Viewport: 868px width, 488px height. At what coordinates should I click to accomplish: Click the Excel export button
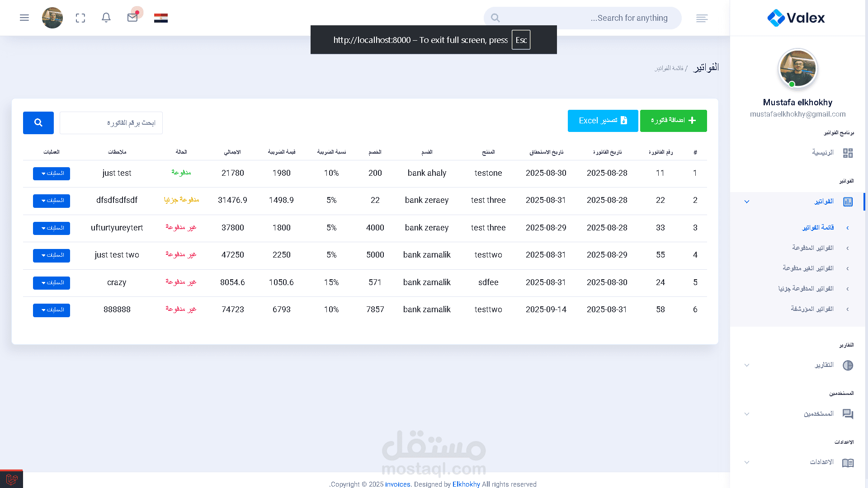click(603, 121)
